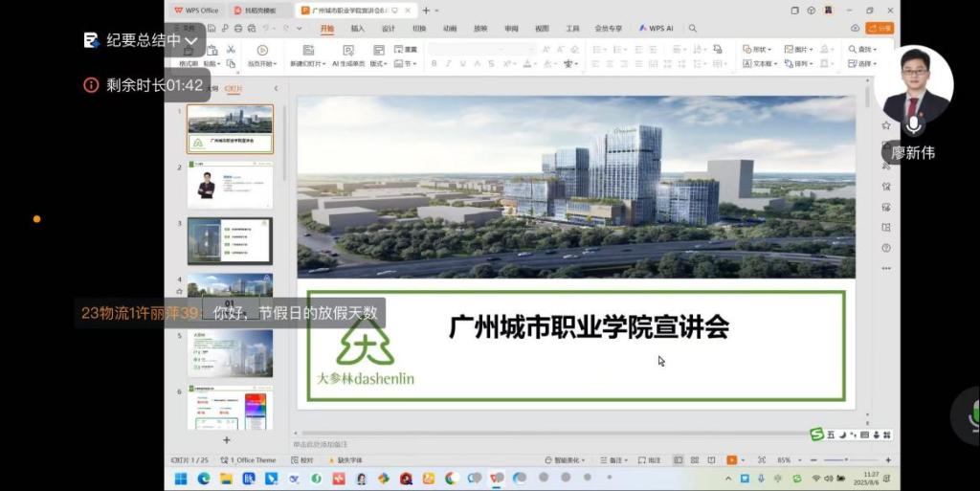Click the zoom slider in status bar
Viewport: 980px width, 491px height.
(x=849, y=459)
